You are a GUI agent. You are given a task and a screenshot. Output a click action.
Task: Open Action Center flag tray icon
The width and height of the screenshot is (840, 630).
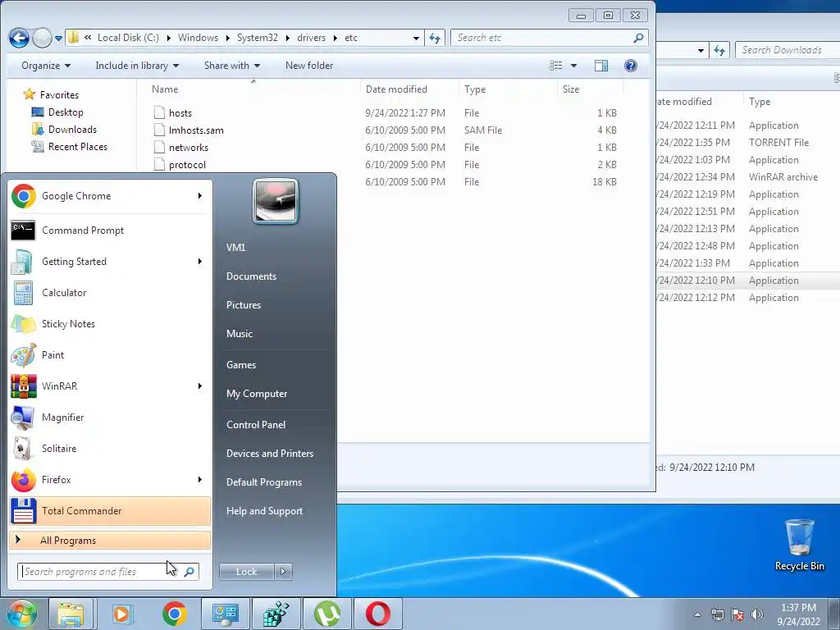(x=737, y=614)
